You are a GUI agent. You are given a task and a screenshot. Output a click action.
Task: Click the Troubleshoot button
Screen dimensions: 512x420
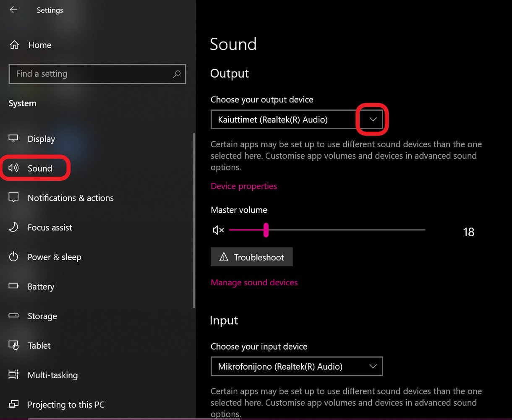251,257
